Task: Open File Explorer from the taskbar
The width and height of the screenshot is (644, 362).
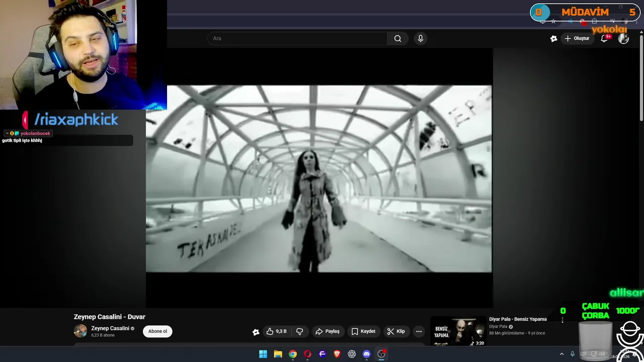Action: (x=278, y=354)
